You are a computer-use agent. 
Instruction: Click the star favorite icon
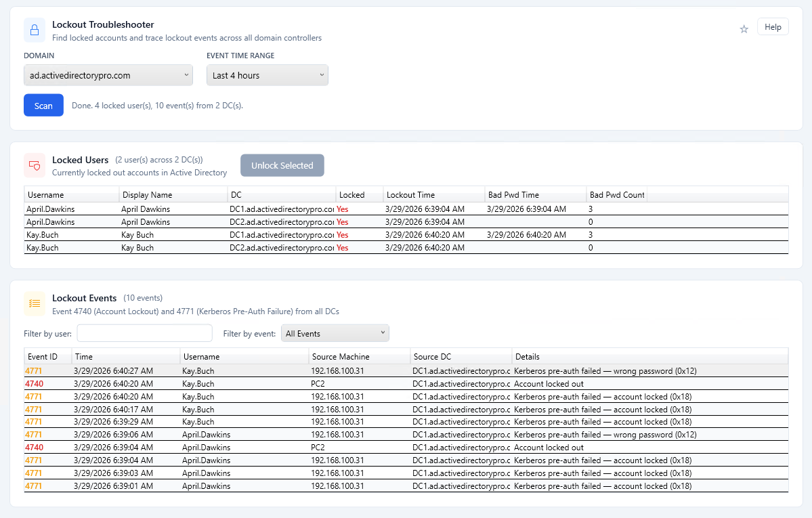click(x=744, y=29)
